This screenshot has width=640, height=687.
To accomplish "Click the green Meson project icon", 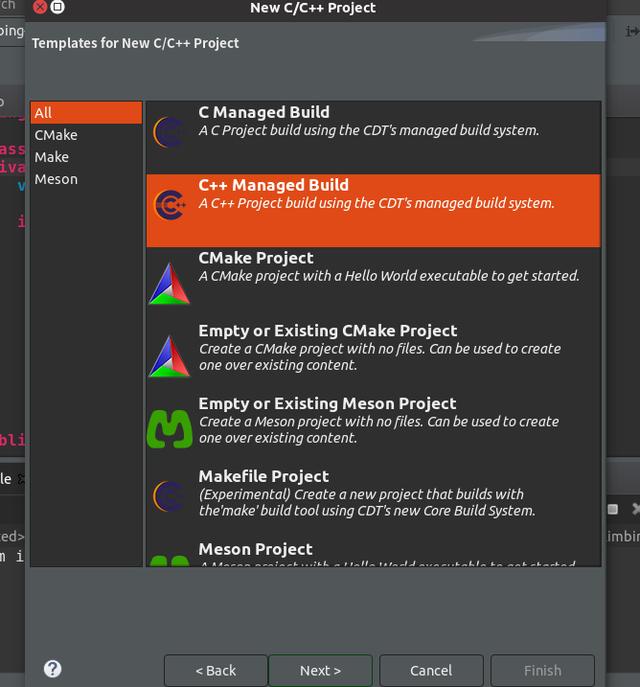I will click(x=169, y=428).
